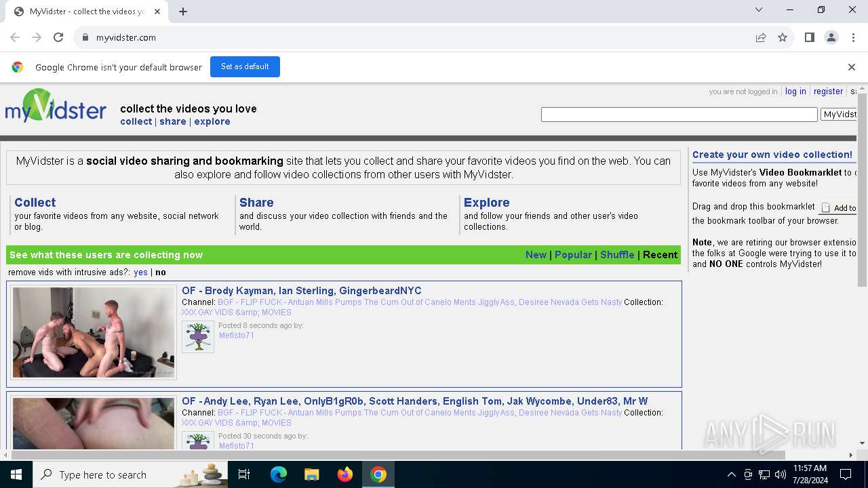
Task: Launch Firefox from taskbar
Action: [345, 474]
